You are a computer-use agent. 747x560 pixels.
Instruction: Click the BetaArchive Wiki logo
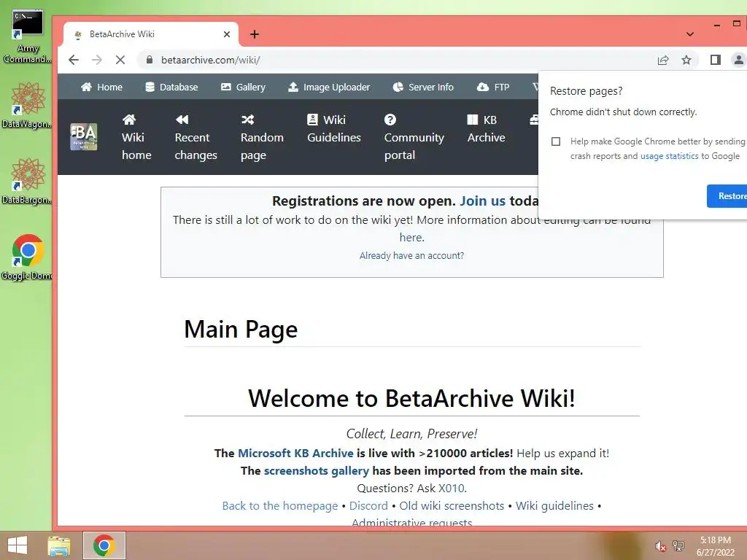[83, 136]
